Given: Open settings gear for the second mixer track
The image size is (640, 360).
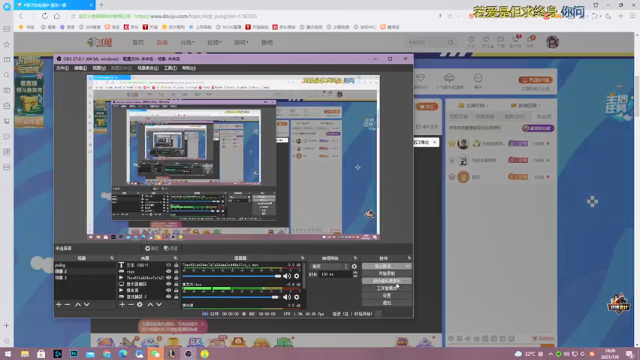Looking at the screenshot, I should [x=297, y=297].
